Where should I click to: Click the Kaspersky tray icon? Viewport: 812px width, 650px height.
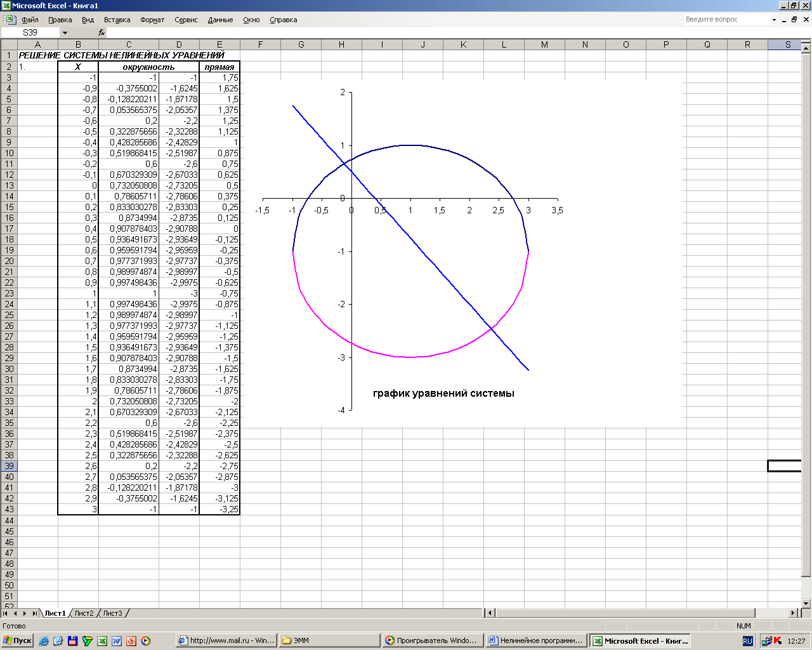click(x=778, y=641)
